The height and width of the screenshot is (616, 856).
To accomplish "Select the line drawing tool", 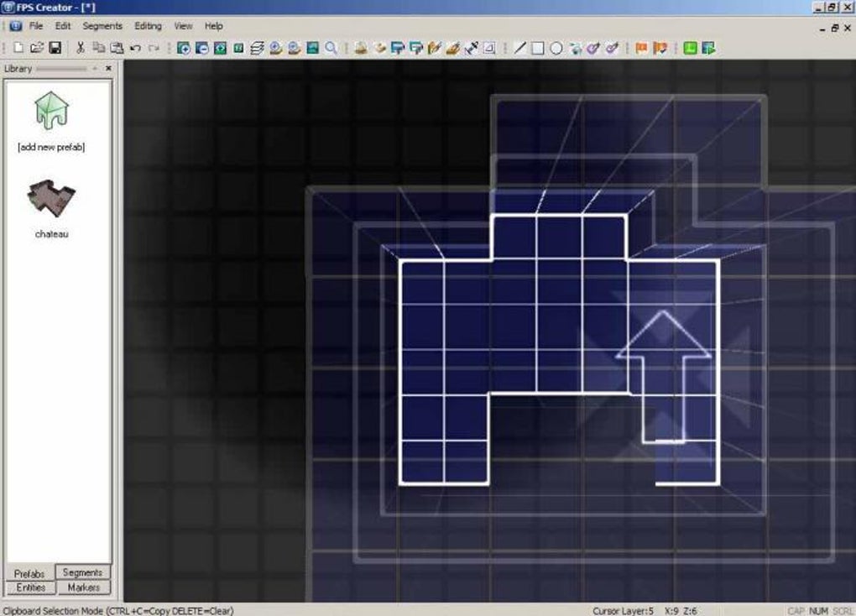I will coord(519,48).
